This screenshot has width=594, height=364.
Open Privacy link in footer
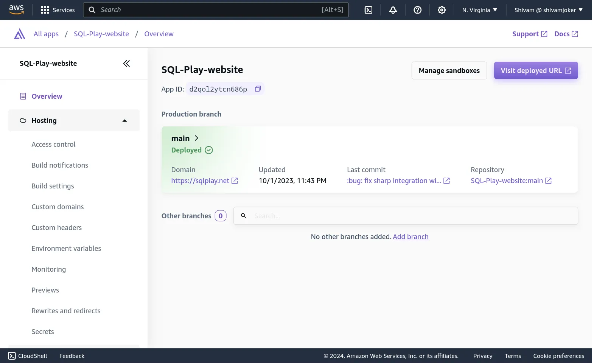[483, 356]
